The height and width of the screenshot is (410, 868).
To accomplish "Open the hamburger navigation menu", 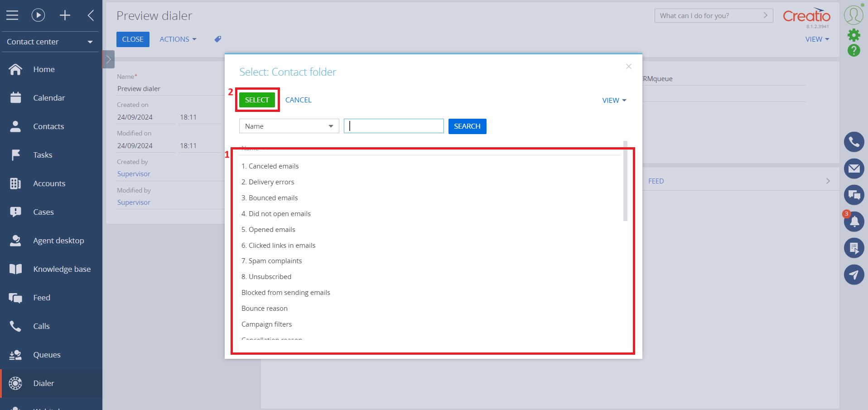I will (x=12, y=15).
